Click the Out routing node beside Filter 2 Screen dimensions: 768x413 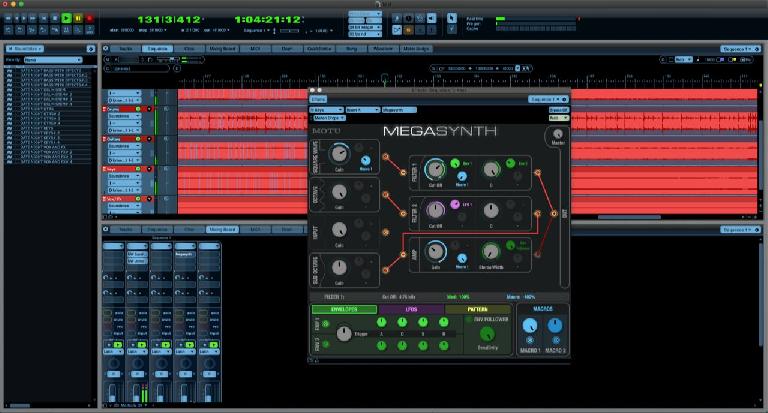554,214
